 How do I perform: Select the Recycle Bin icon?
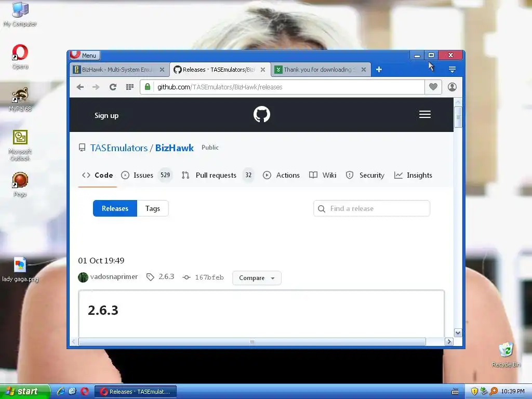click(x=506, y=355)
